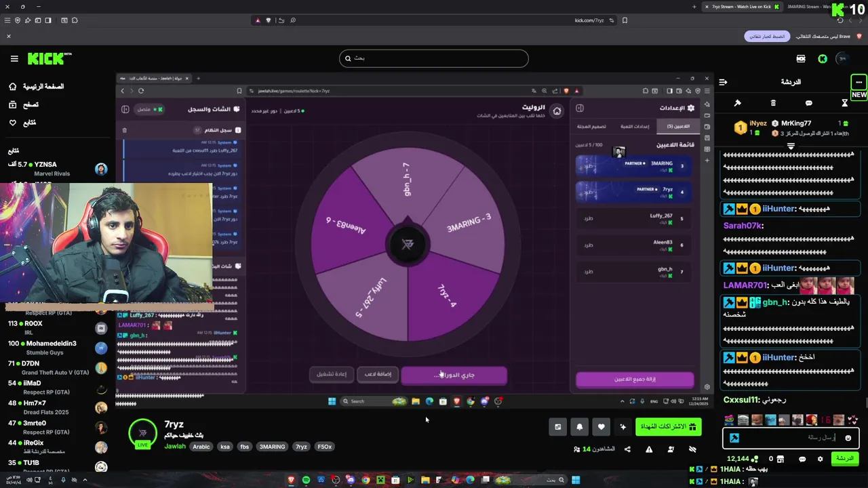Click the 7ryz channel avatar
This screenshot has width=868, height=488.
(142, 433)
